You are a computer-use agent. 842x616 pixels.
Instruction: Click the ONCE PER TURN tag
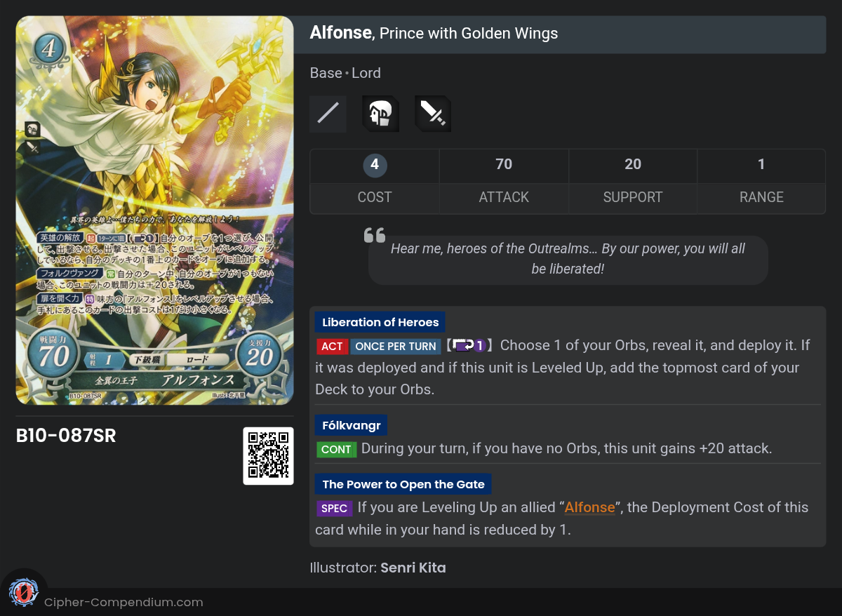click(396, 346)
